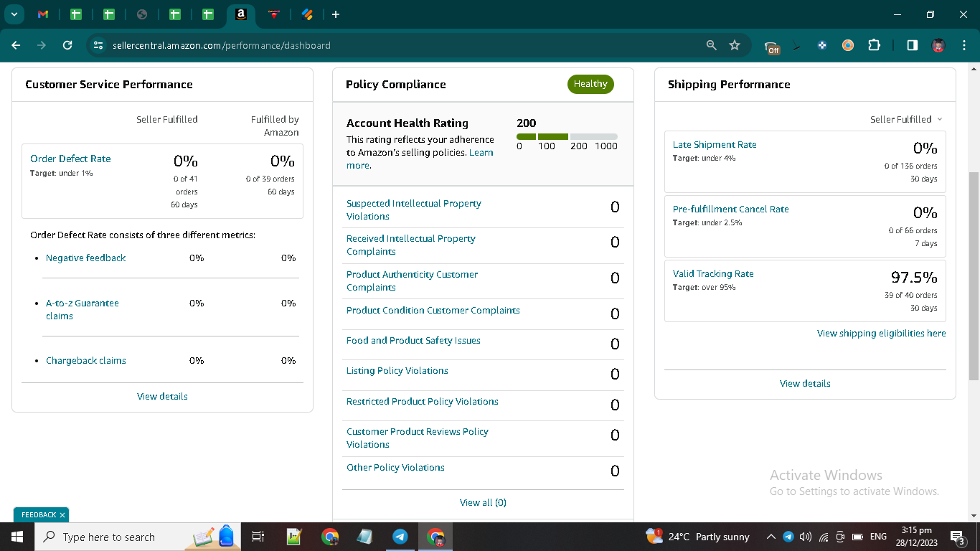Open a new browser tab with plus
This screenshot has width=980, height=551.
point(336,14)
